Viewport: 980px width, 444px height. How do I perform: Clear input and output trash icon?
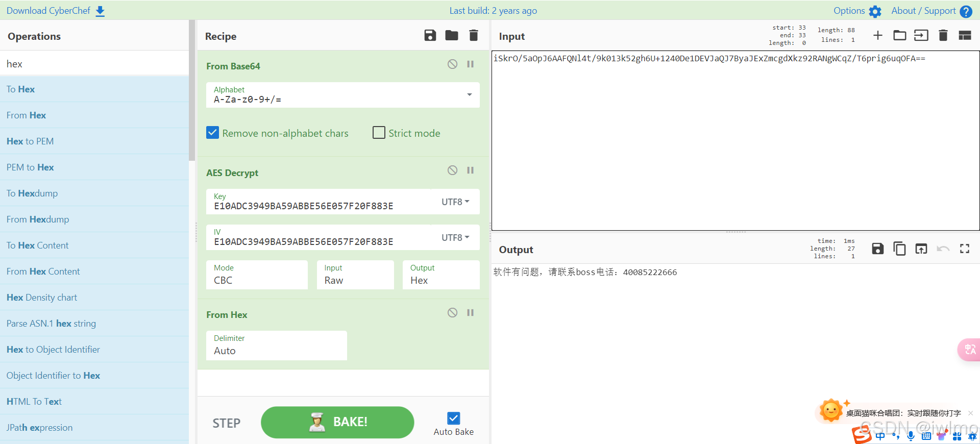pos(943,35)
